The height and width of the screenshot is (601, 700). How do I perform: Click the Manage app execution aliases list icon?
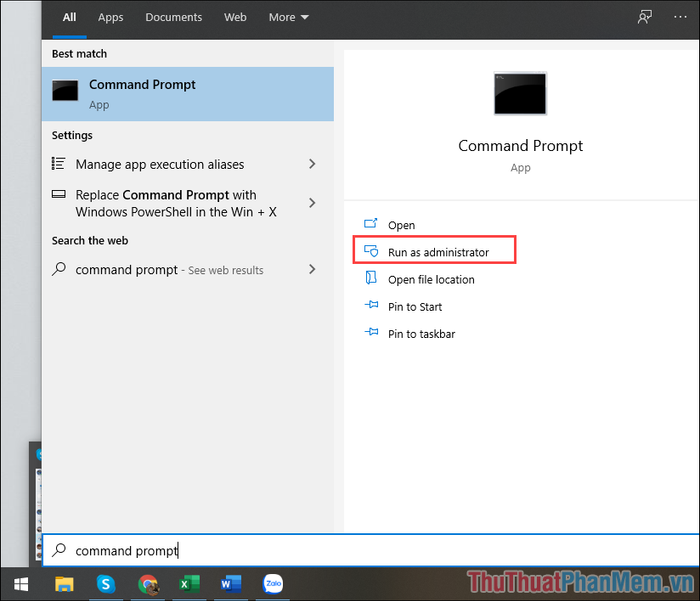tap(58, 163)
